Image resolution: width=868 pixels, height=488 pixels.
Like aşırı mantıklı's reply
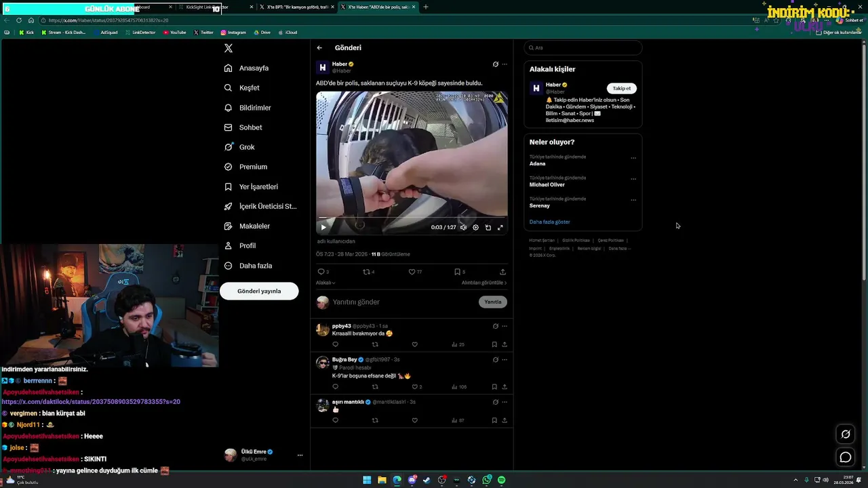414,420
